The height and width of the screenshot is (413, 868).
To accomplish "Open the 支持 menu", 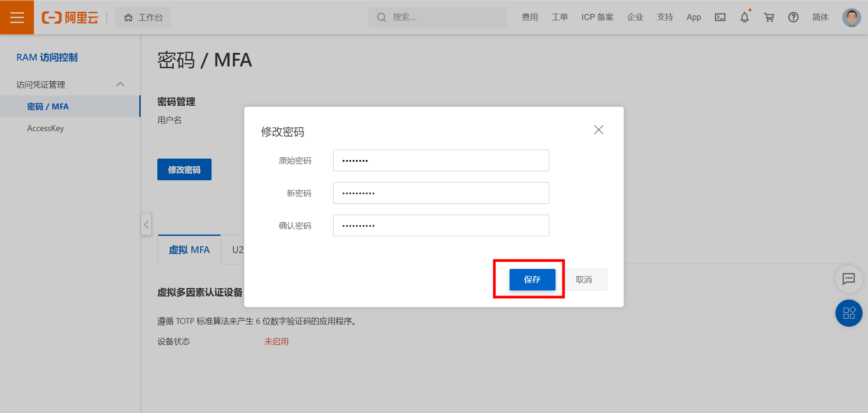I will [x=665, y=17].
